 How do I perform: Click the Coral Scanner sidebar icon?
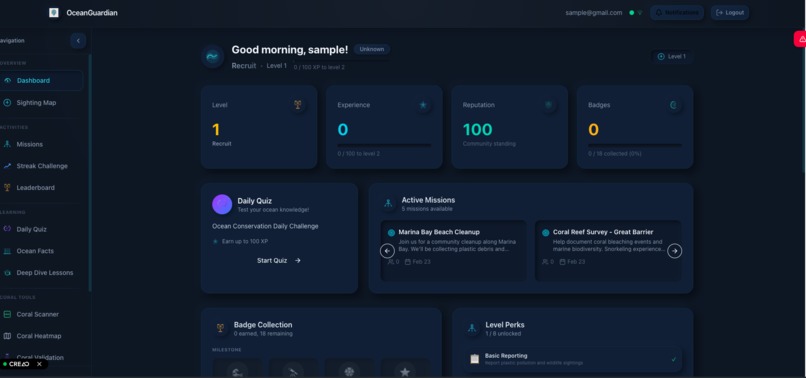[x=7, y=314]
